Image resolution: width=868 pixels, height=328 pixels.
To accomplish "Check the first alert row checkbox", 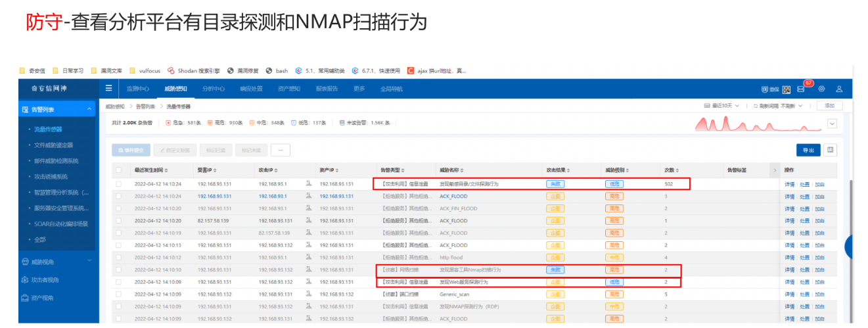I will pos(119,184).
